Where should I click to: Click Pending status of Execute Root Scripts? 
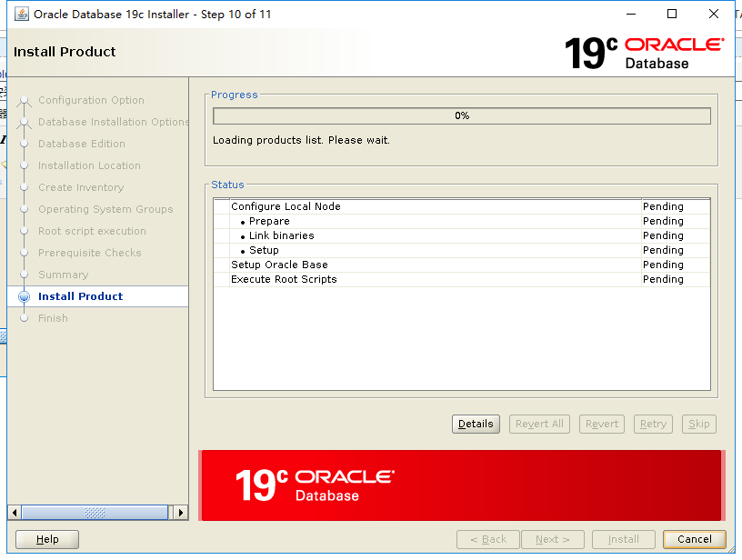pyautogui.click(x=663, y=279)
